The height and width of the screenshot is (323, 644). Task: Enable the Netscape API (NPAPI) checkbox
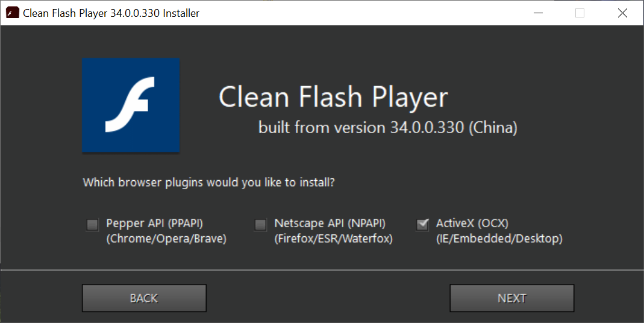(x=260, y=224)
